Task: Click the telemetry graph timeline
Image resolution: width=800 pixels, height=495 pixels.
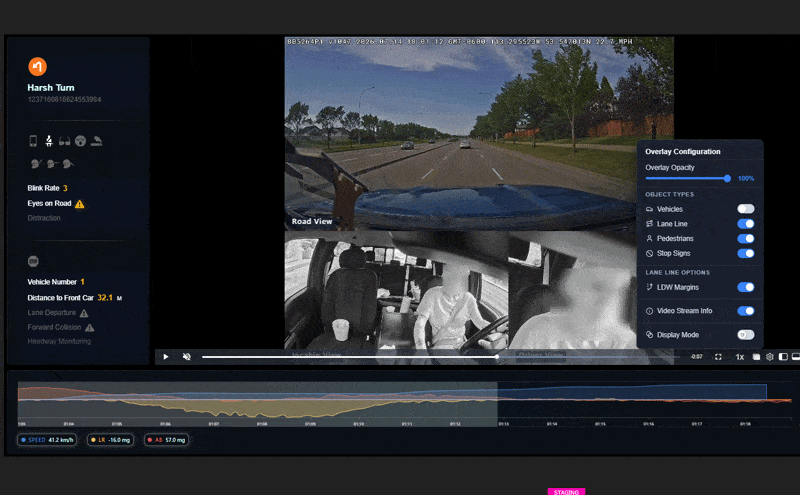Action: click(405, 403)
